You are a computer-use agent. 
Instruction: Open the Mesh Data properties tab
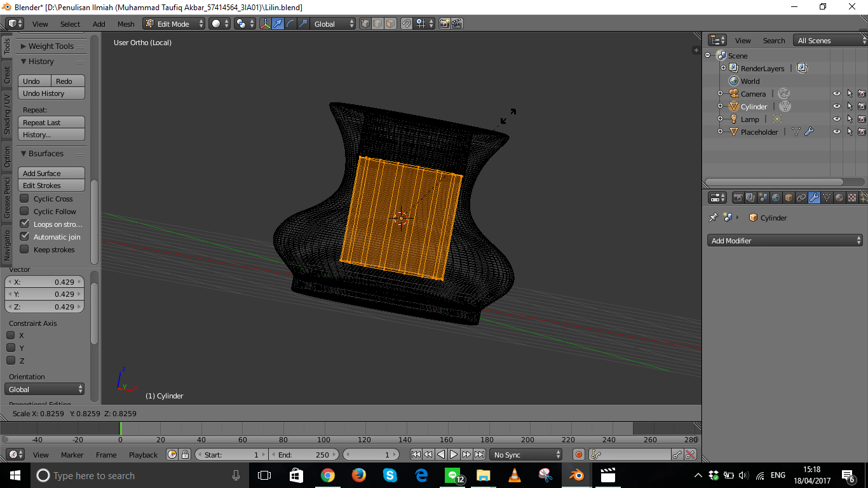[x=827, y=198]
